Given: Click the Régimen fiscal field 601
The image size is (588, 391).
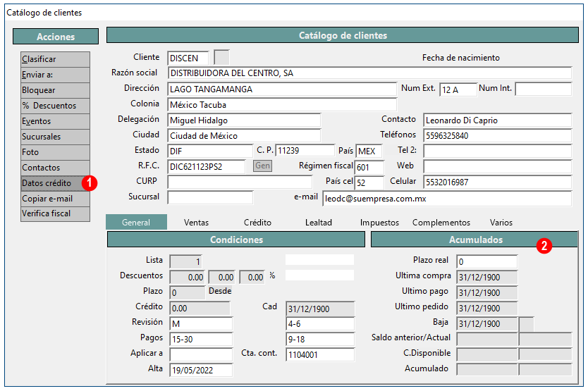Looking at the screenshot, I should pyautogui.click(x=369, y=167).
